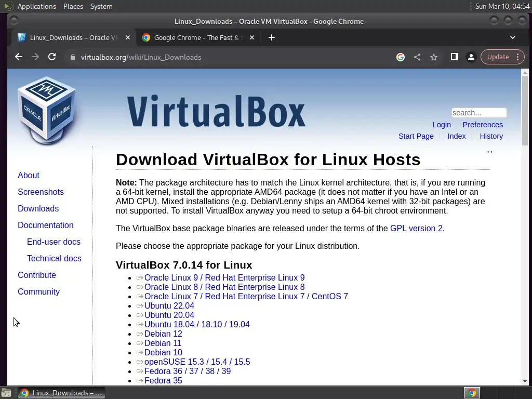Toggle the Chrome side panel

click(x=454, y=57)
